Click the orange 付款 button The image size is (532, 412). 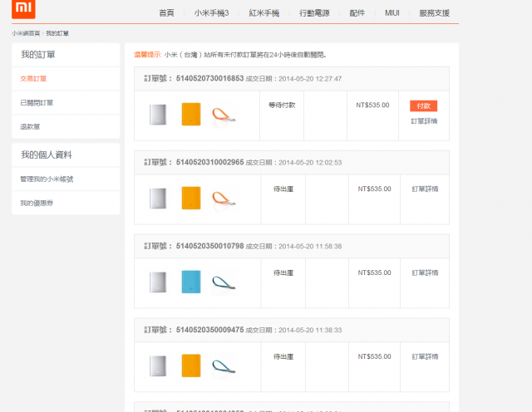pyautogui.click(x=423, y=106)
